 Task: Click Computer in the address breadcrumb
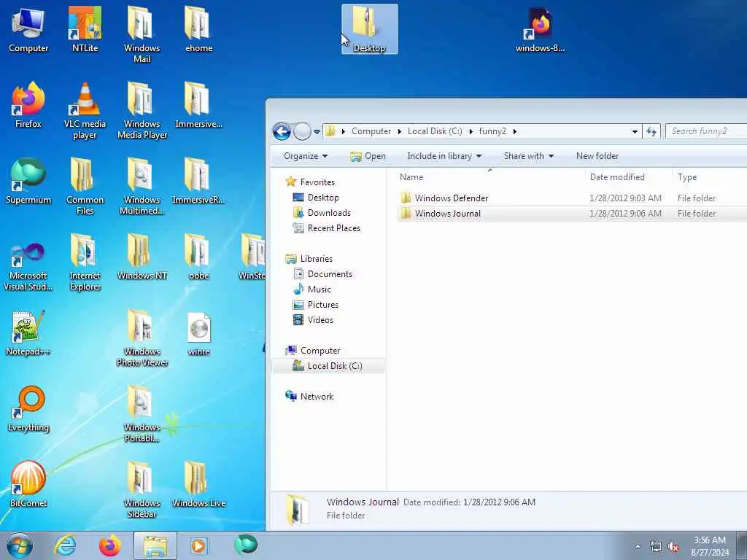click(371, 131)
